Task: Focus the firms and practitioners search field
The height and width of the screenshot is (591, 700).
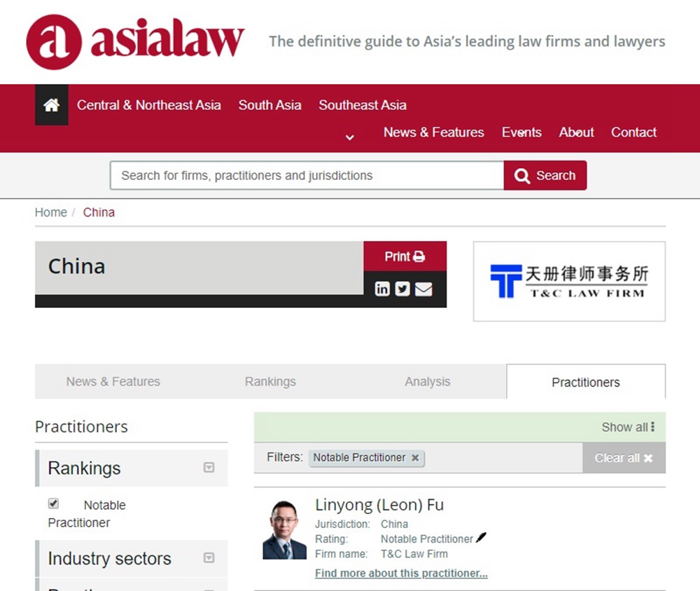Action: point(307,176)
